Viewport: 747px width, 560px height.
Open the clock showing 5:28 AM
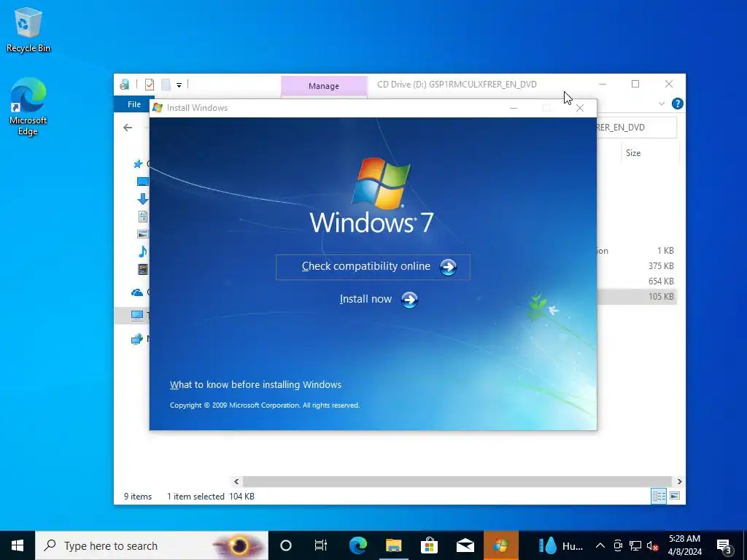click(x=684, y=545)
